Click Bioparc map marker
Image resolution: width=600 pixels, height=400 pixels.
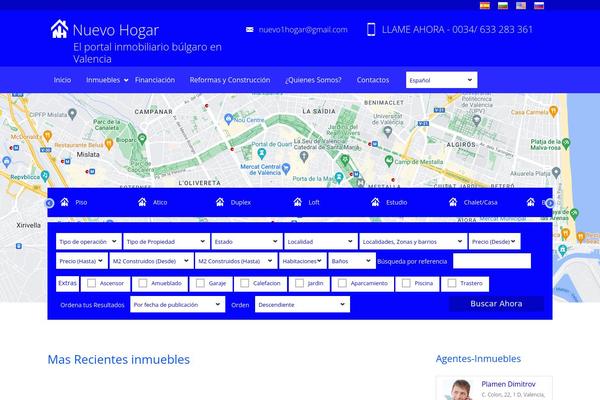[142, 138]
